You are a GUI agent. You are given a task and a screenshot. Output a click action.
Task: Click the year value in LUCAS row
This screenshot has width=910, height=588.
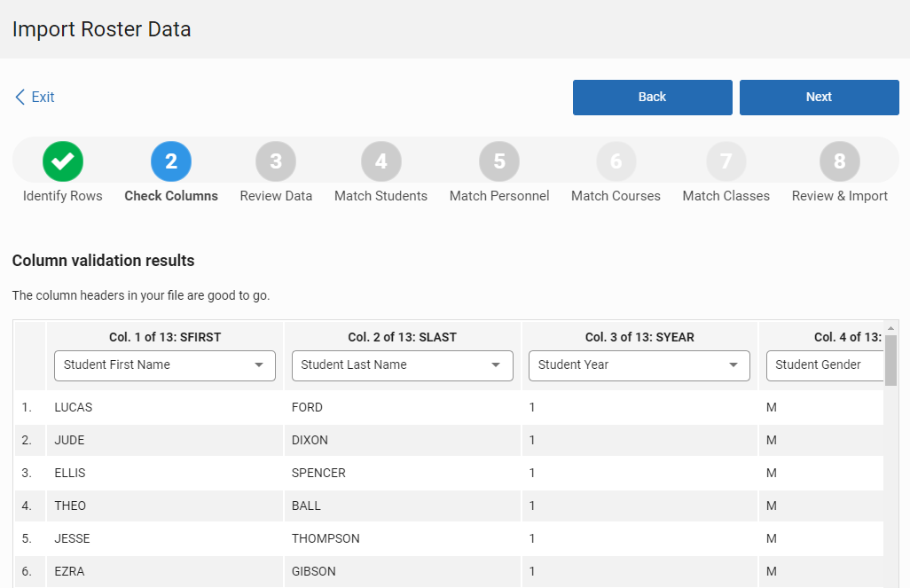pyautogui.click(x=531, y=407)
